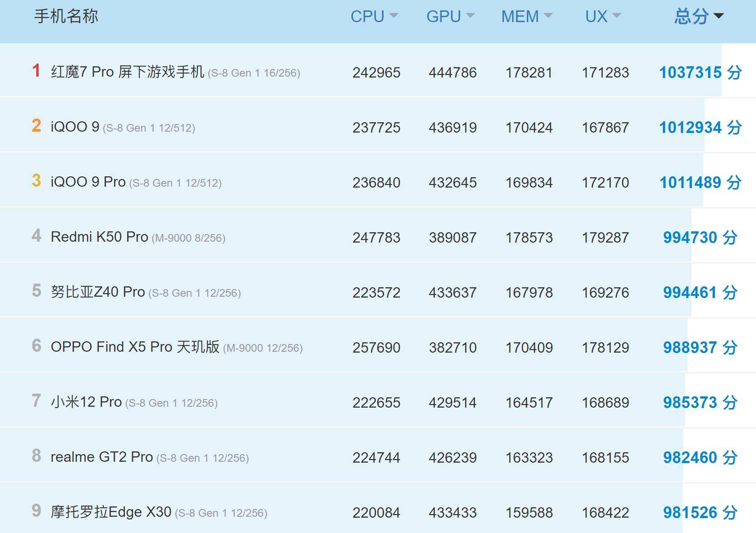The width and height of the screenshot is (756, 533).
Task: Select total score 988937 分
Action: pyautogui.click(x=700, y=347)
